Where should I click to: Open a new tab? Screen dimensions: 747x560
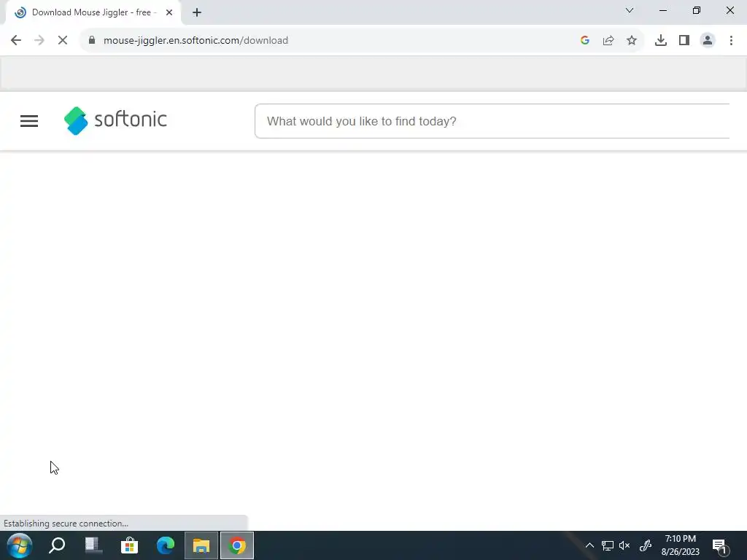tap(197, 12)
